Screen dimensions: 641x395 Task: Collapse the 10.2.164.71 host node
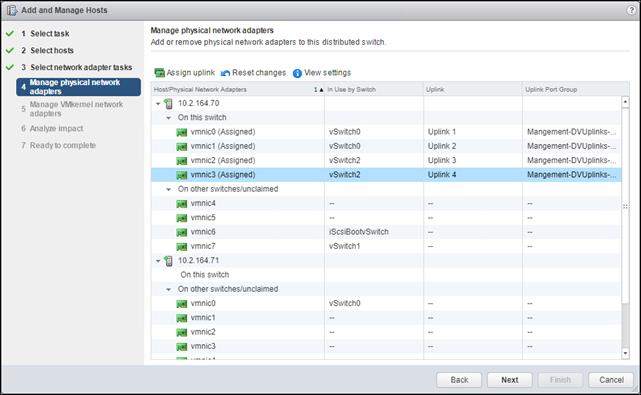coord(158,261)
